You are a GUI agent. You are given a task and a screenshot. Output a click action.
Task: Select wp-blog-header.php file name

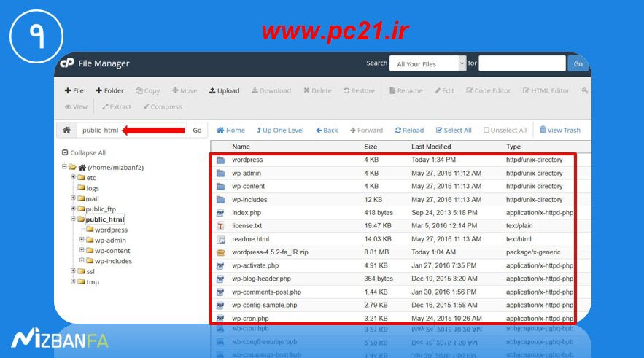click(x=261, y=279)
